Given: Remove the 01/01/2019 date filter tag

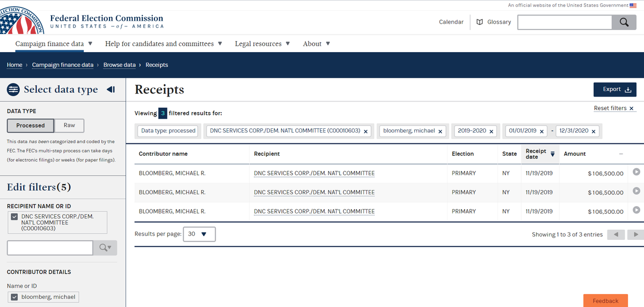Looking at the screenshot, I should (x=542, y=131).
